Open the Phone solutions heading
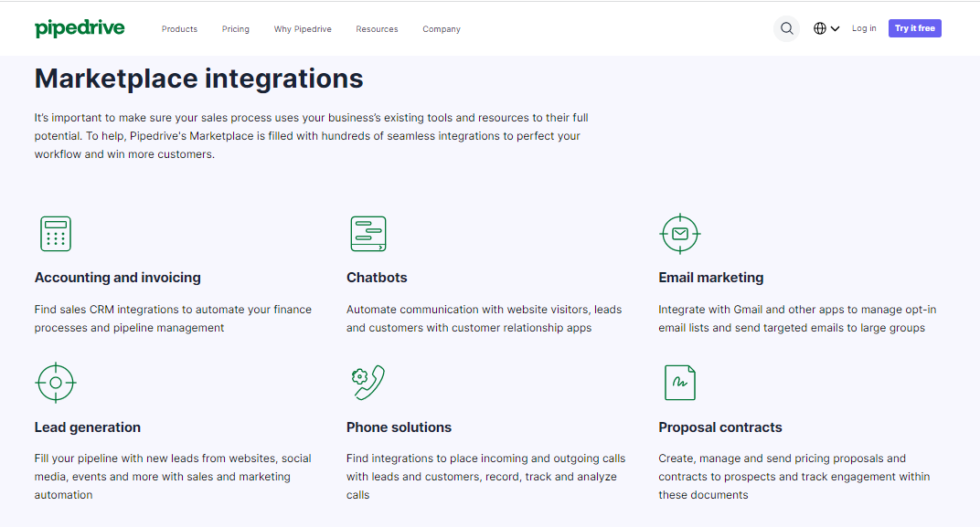The image size is (980, 527). (x=399, y=427)
